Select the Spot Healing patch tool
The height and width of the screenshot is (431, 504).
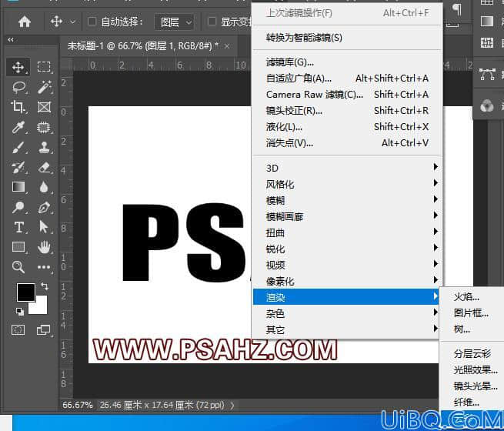click(44, 127)
